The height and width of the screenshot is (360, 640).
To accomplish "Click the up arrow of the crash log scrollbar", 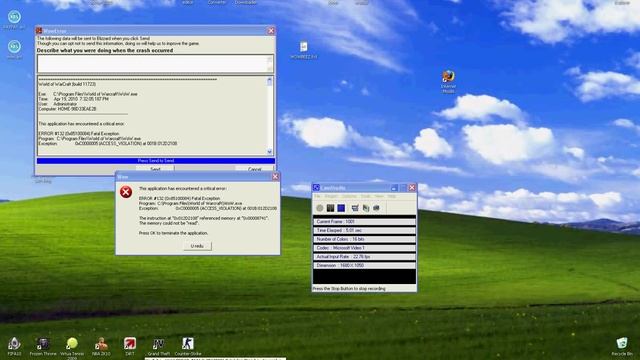I will (x=269, y=81).
